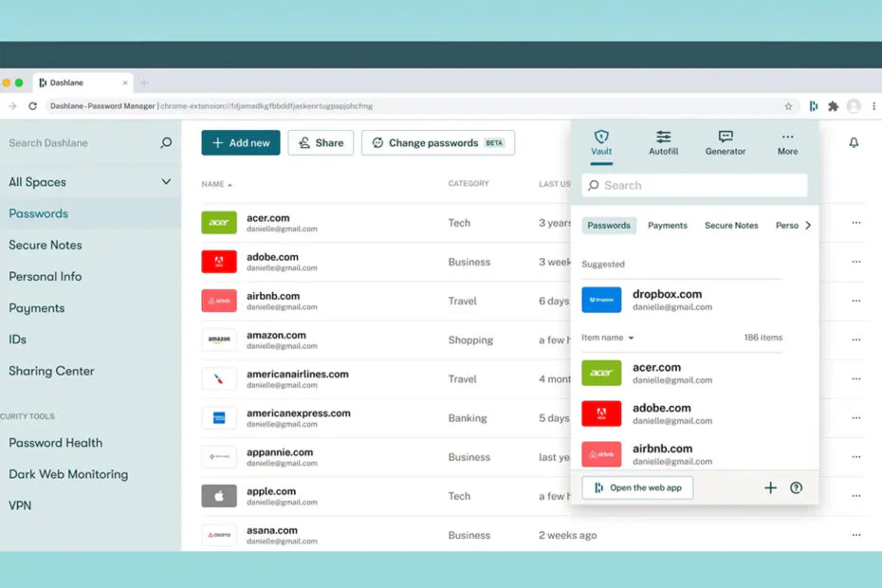The image size is (882, 588).
Task: Click Change passwords BETA button
Action: (x=437, y=143)
